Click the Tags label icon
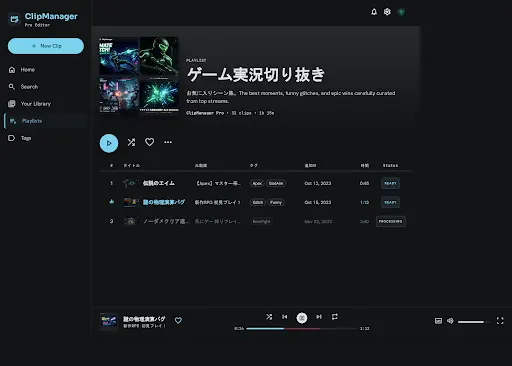The height and width of the screenshot is (366, 512). pyautogui.click(x=12, y=138)
